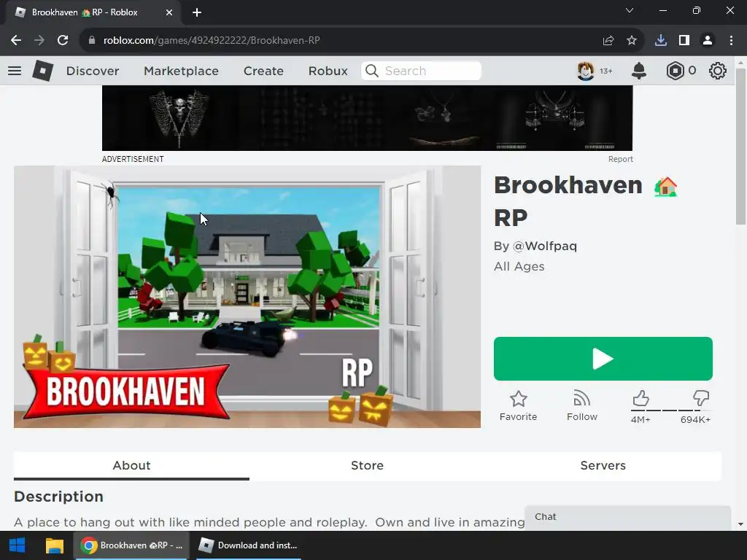Reload the Roblox page
747x560 pixels.
pos(63,41)
